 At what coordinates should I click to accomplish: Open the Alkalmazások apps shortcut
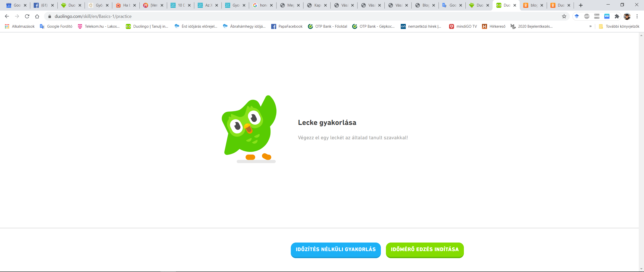20,26
